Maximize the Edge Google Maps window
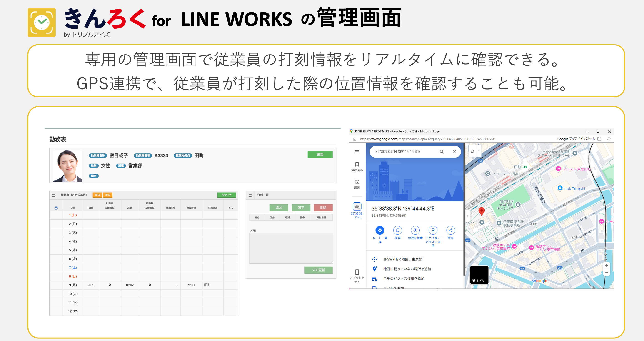Image resolution: width=644 pixels, height=341 pixels. [x=598, y=131]
